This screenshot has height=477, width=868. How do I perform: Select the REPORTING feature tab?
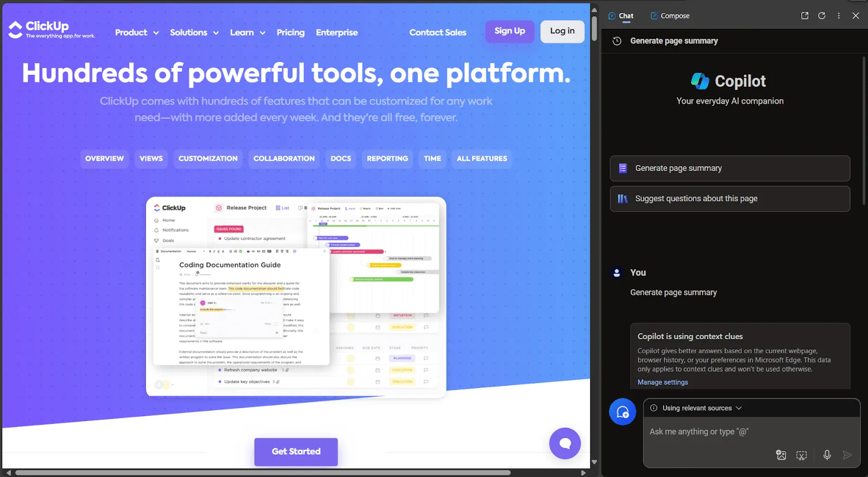coord(387,158)
